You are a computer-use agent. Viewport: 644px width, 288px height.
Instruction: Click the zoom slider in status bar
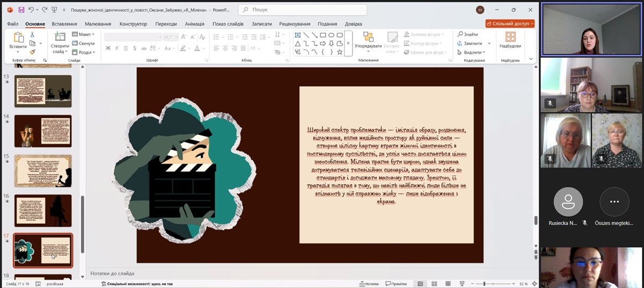pos(484,284)
